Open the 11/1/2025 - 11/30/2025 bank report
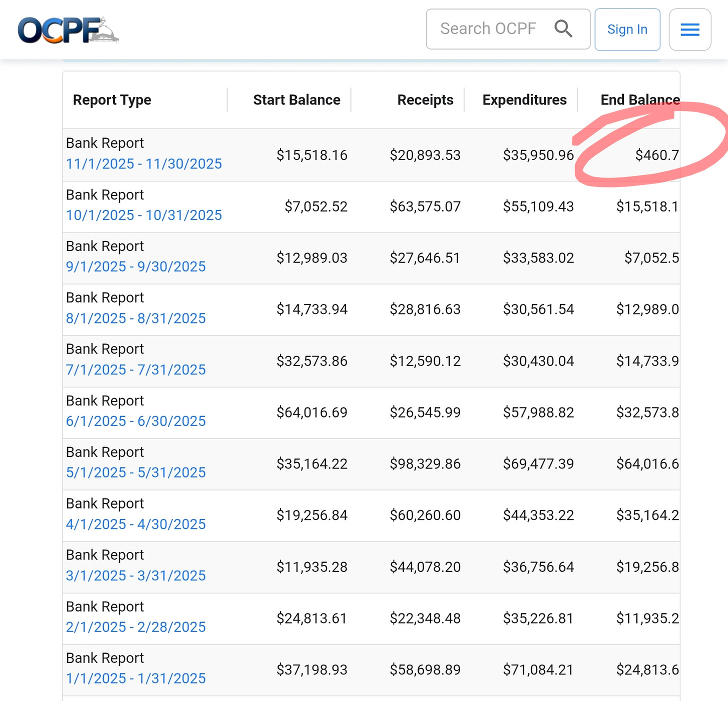 pyautogui.click(x=144, y=164)
